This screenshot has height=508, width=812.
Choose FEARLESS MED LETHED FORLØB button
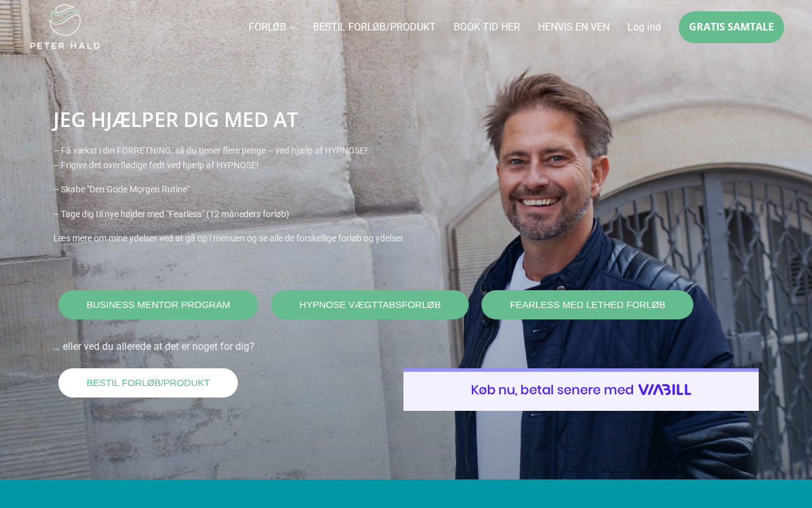pos(587,305)
